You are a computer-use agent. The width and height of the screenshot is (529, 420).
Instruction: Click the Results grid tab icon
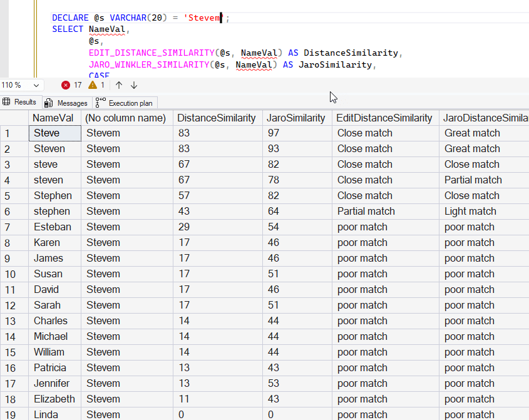[x=7, y=102]
